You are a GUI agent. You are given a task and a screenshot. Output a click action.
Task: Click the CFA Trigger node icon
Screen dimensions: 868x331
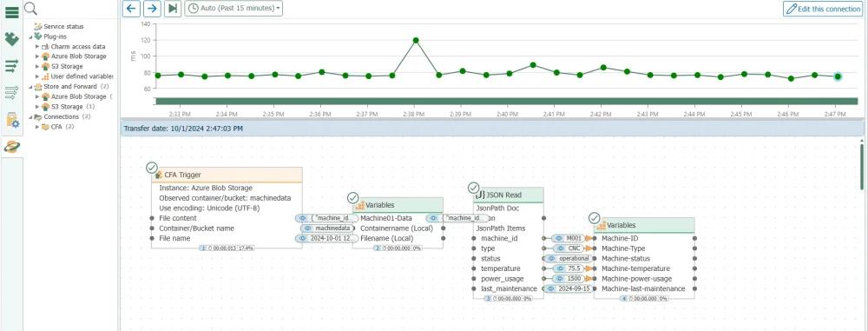[159, 175]
